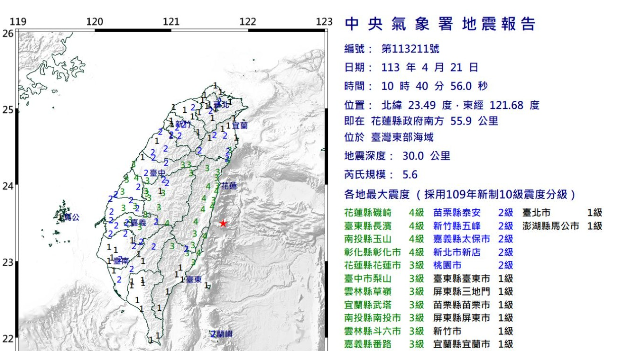The width and height of the screenshot is (619, 363).
Task: Click 桃園市 2級 intensity entry
Action: coord(473,265)
